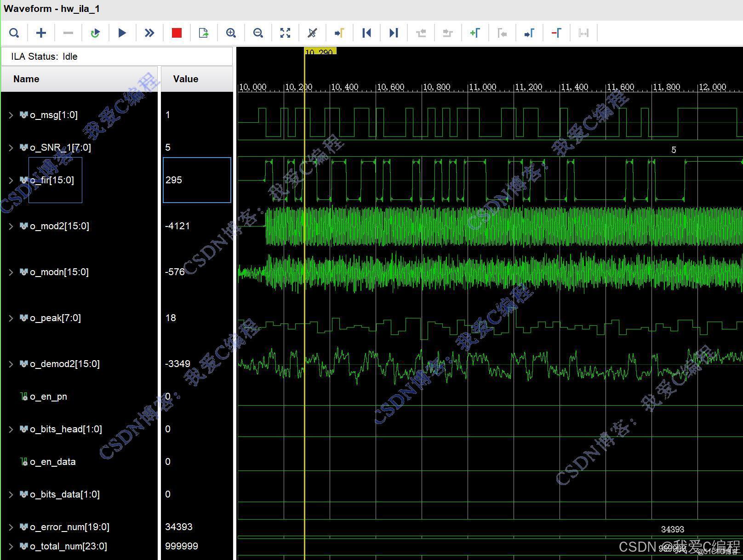Select the o_peak[7:0] signal name
743x560 pixels.
[x=55, y=318]
